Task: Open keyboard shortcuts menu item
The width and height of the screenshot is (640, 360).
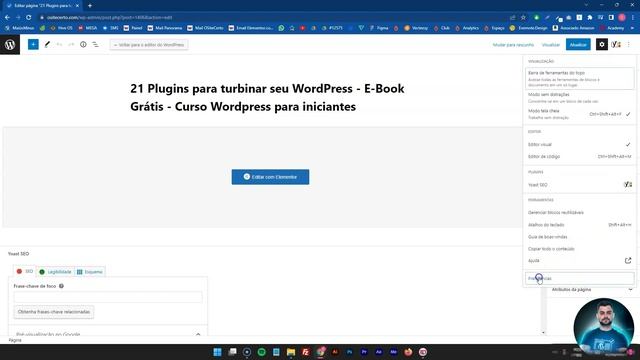Action: (580, 224)
